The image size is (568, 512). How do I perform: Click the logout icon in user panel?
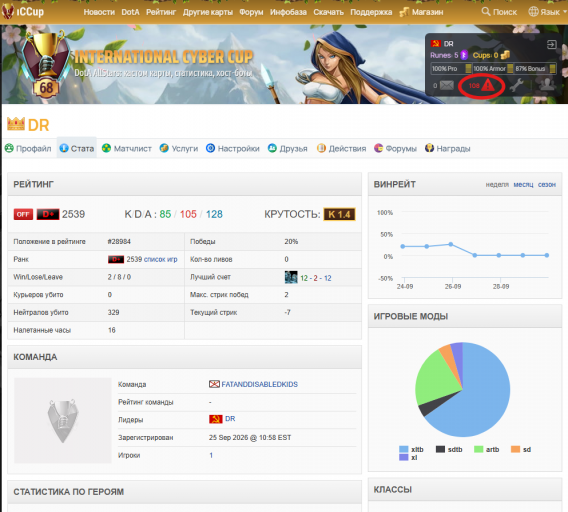coord(551,45)
